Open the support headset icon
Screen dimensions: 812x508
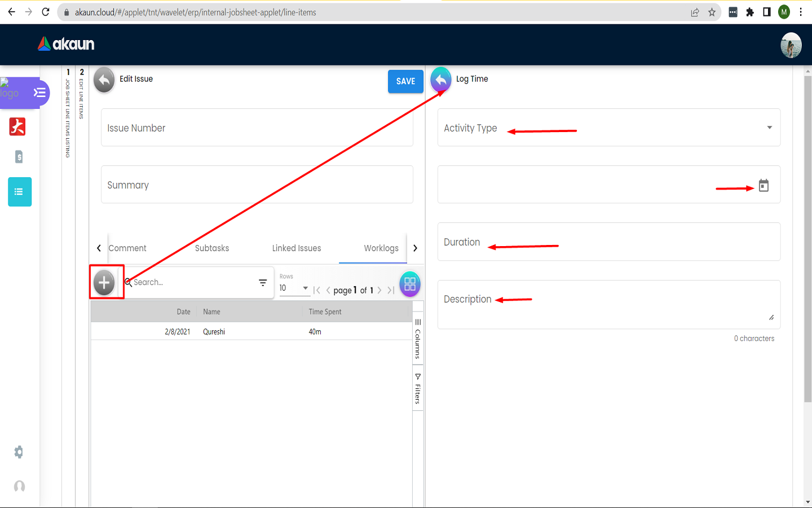[19, 486]
